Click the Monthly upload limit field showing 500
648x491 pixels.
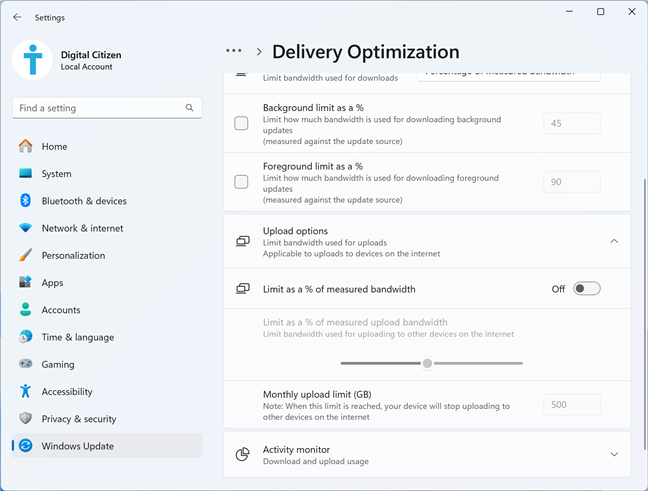572,405
